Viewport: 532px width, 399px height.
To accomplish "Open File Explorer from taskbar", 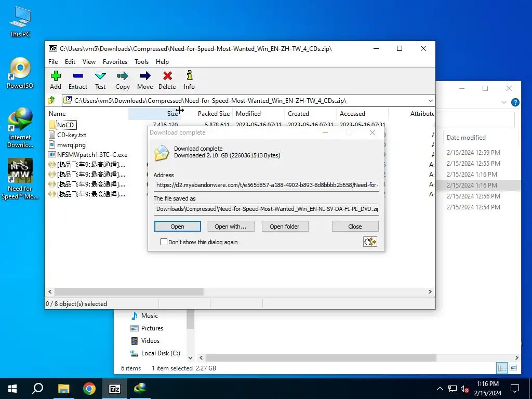I will 63,389.
